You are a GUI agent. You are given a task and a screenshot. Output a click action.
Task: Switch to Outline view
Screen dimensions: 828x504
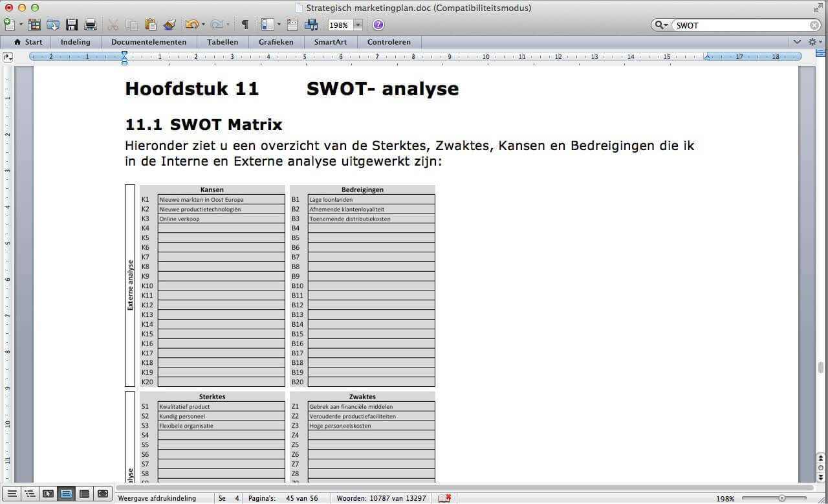tap(30, 494)
